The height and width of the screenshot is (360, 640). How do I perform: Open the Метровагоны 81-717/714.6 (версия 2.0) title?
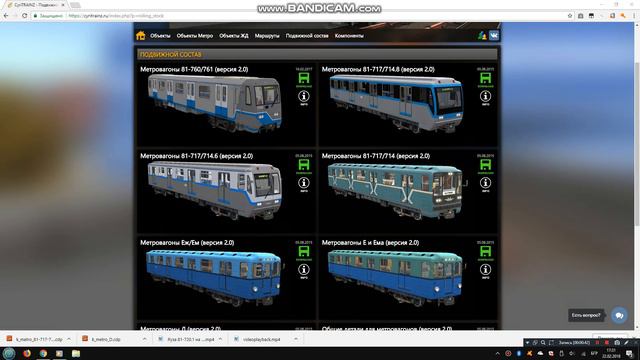(x=197, y=156)
